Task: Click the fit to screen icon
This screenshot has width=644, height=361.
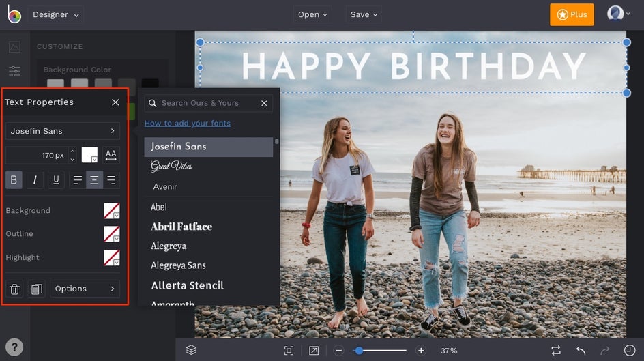Action: pos(289,350)
